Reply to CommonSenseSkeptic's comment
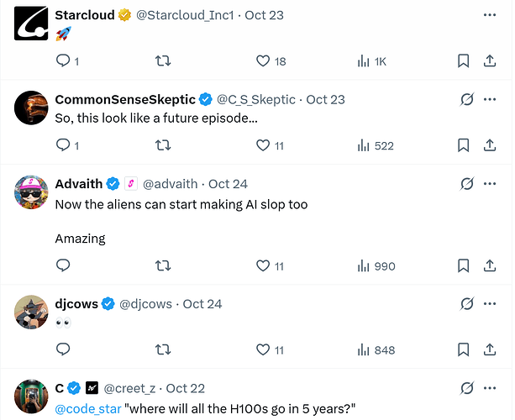This screenshot has width=515, height=420. [63, 145]
